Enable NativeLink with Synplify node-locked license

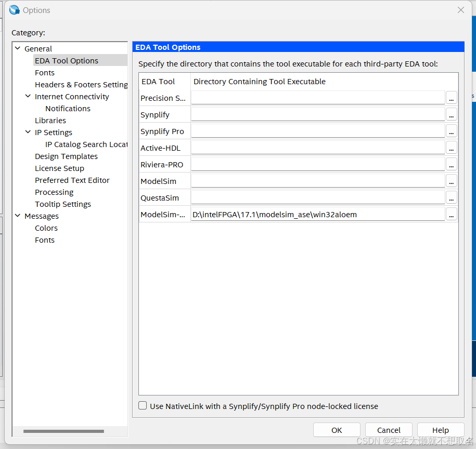[143, 406]
